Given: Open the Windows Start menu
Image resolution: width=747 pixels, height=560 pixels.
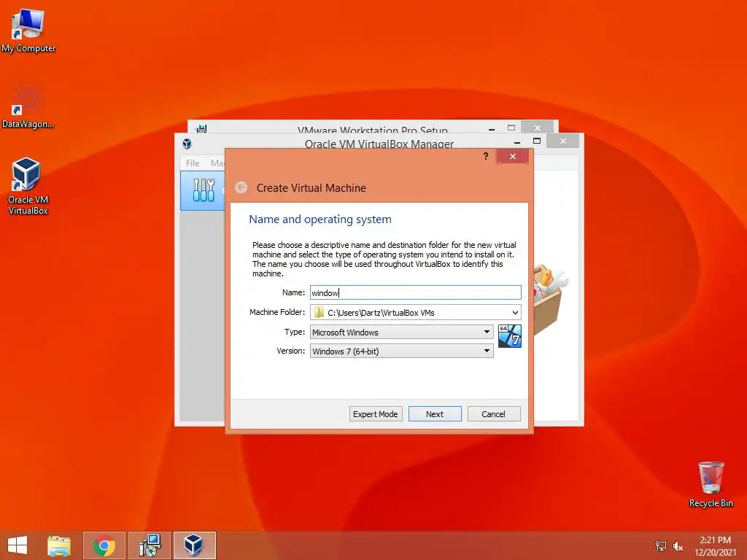Looking at the screenshot, I should tap(18, 545).
